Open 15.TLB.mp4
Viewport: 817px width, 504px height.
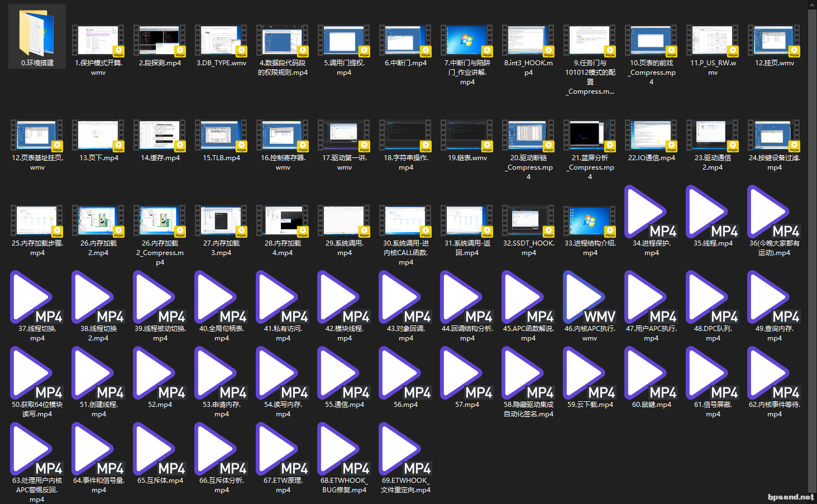pos(221,137)
